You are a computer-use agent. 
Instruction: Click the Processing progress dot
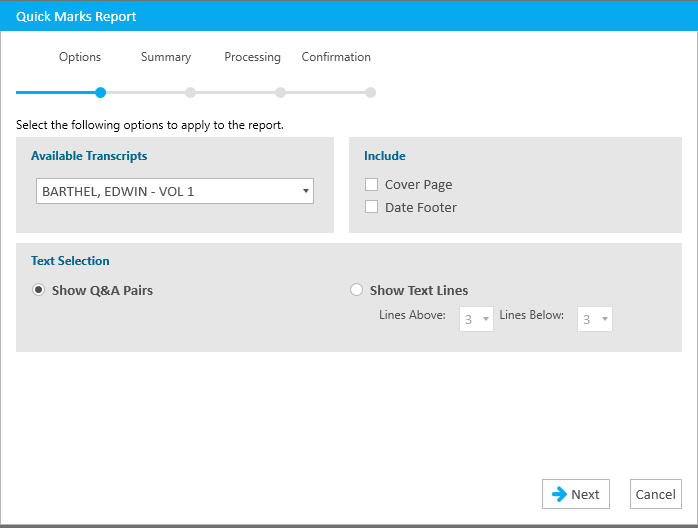point(280,93)
